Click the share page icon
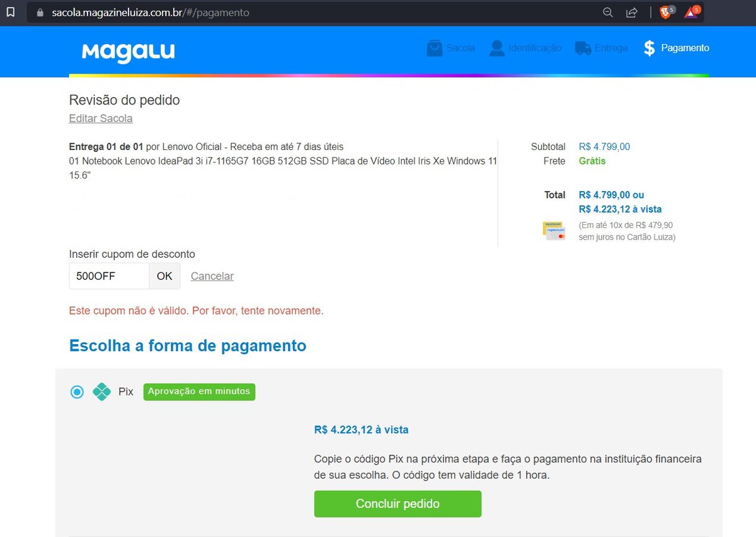The image size is (756, 537). click(631, 12)
